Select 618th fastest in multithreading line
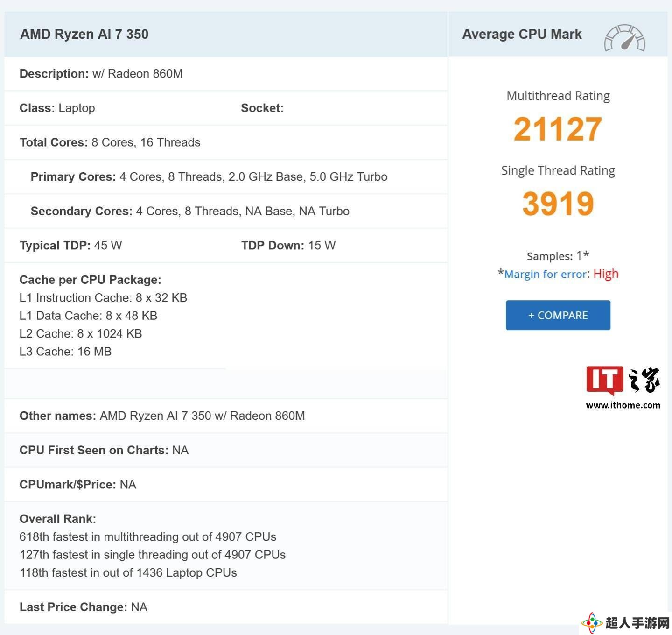This screenshot has height=635, width=672. [x=148, y=537]
